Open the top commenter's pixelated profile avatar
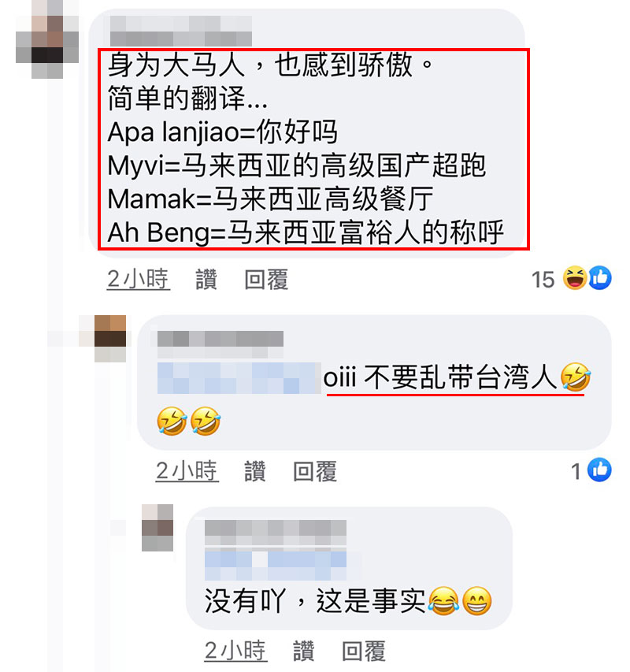Screen dimensions: 630x672 point(47,39)
